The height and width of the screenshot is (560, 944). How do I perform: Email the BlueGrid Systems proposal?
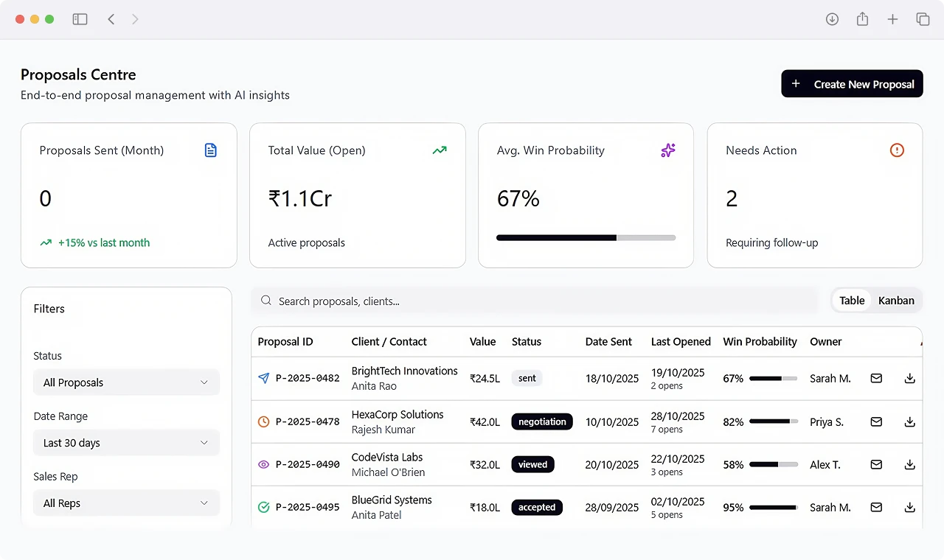coord(876,507)
